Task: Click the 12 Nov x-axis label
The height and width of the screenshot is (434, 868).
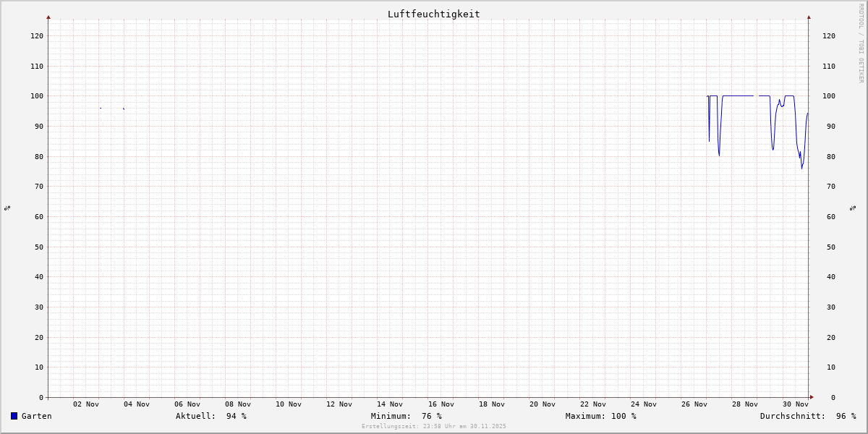Action: pyautogui.click(x=339, y=404)
